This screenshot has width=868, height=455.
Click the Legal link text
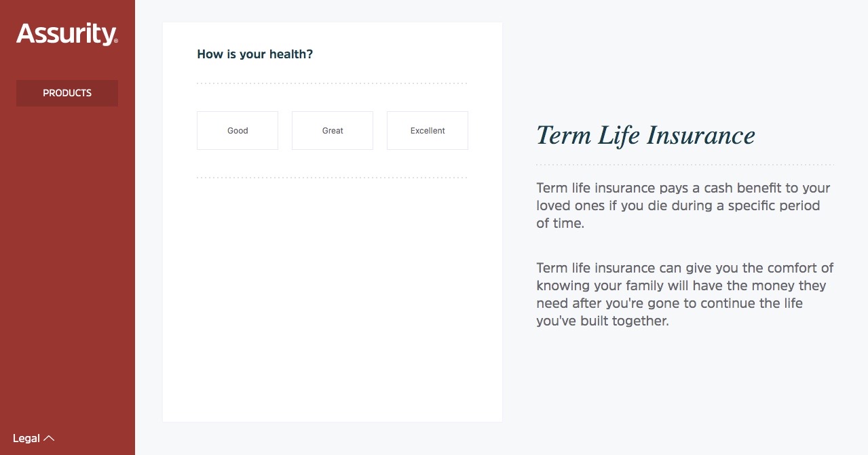tap(26, 438)
